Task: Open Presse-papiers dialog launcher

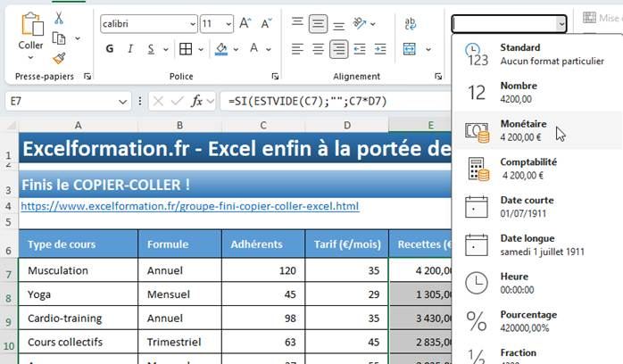Action: tap(87, 76)
